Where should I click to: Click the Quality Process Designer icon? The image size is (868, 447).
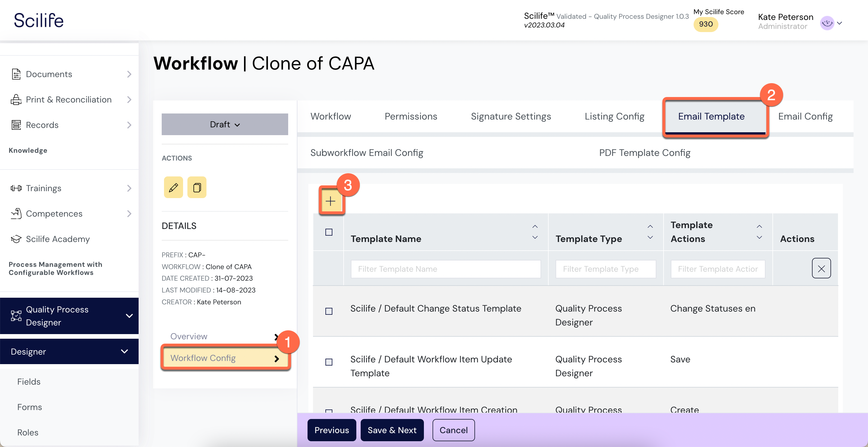pos(16,316)
